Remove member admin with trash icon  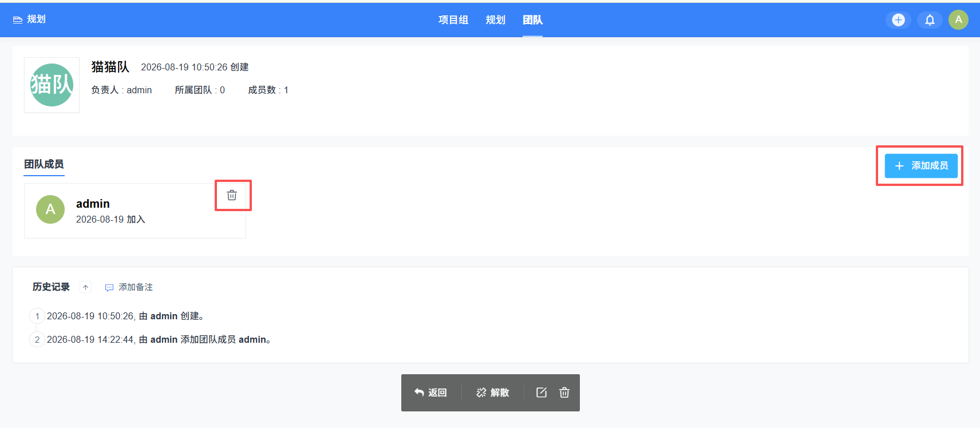pyautogui.click(x=232, y=195)
